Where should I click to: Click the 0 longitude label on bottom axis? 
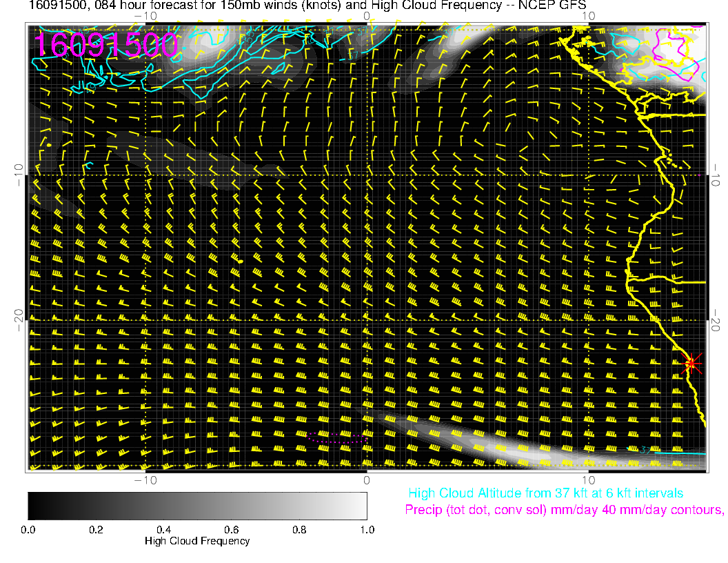pos(367,480)
